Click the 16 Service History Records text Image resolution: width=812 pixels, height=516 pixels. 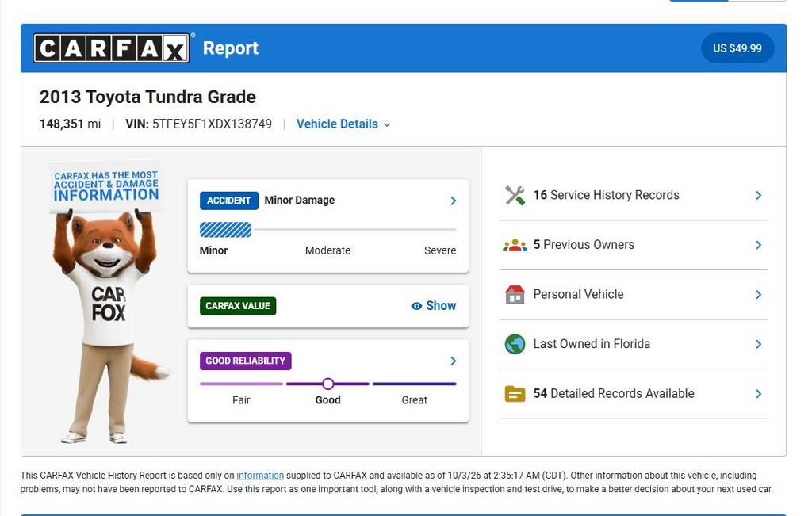pyautogui.click(x=607, y=195)
